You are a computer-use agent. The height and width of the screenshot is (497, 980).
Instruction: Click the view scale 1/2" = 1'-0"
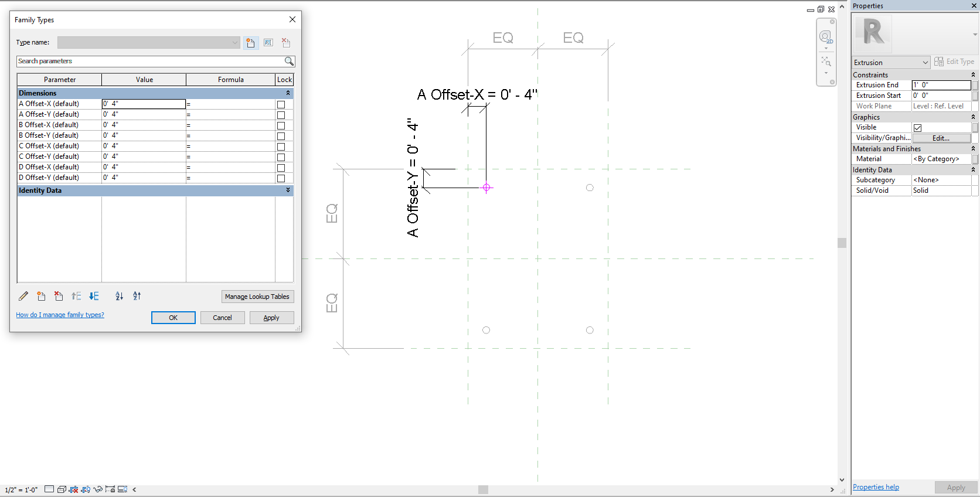point(21,489)
